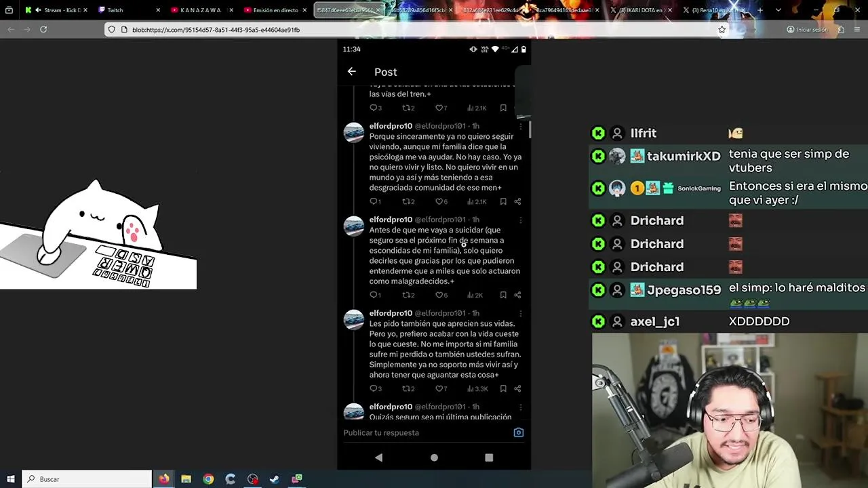Bookmark the 'Antes de que' post

pyautogui.click(x=503, y=295)
